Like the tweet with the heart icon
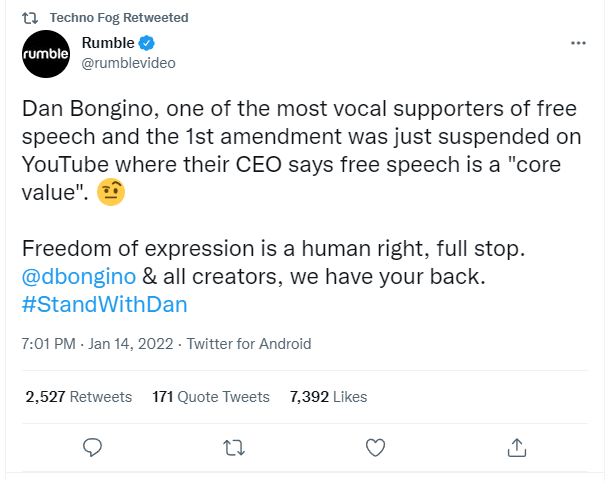The image size is (605, 481). [x=375, y=447]
